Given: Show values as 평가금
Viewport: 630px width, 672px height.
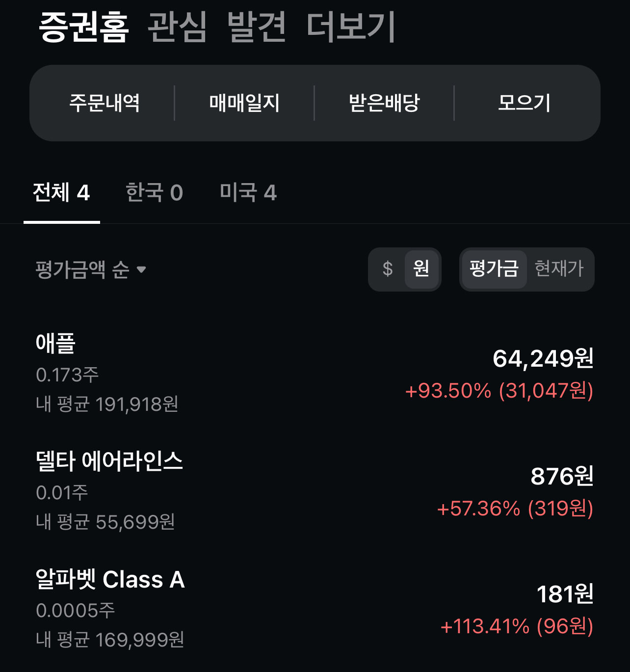Looking at the screenshot, I should pos(494,269).
